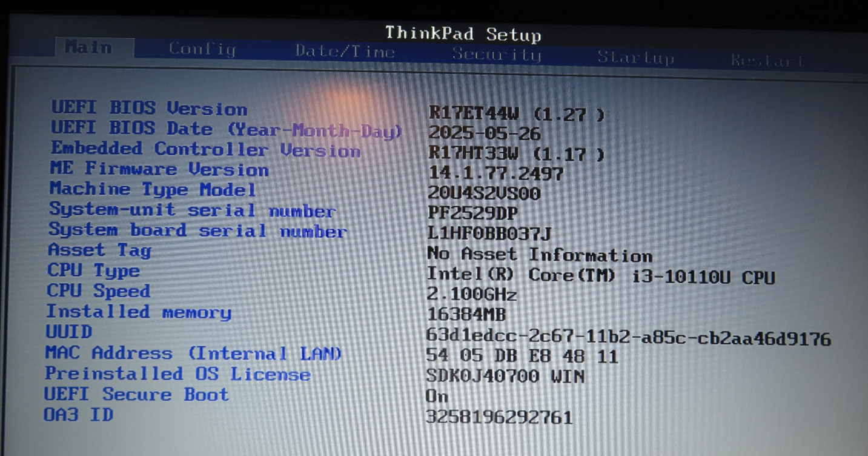Click controller version R17HT33W (1.17)
This screenshot has height=456, width=868.
pyautogui.click(x=517, y=154)
